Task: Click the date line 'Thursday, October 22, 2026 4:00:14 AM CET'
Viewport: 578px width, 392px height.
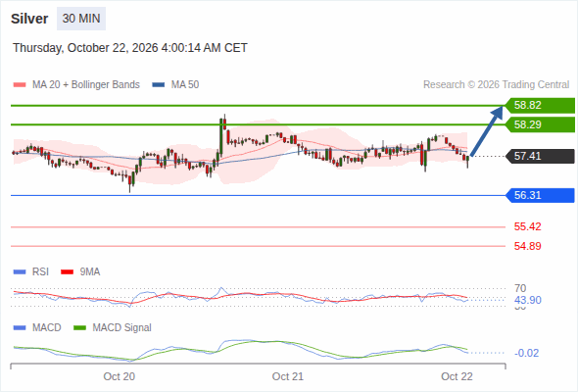Action: [x=130, y=48]
